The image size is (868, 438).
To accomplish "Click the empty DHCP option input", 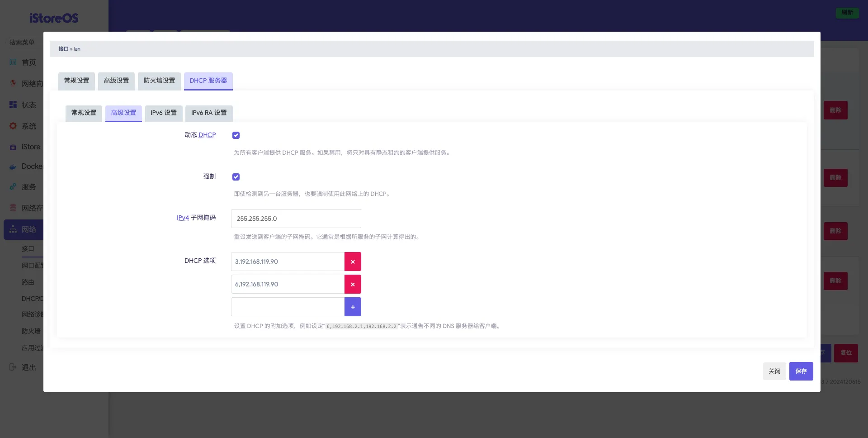I will coord(288,307).
